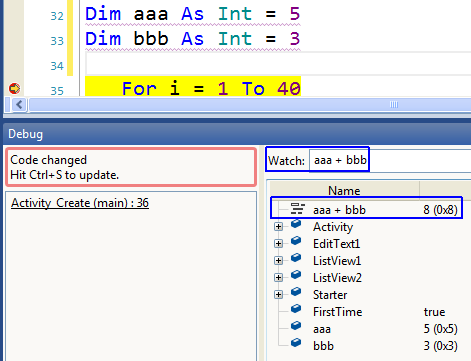Screen dimensions: 471x361
Task: Expand the EditText1 node
Action: (x=278, y=244)
